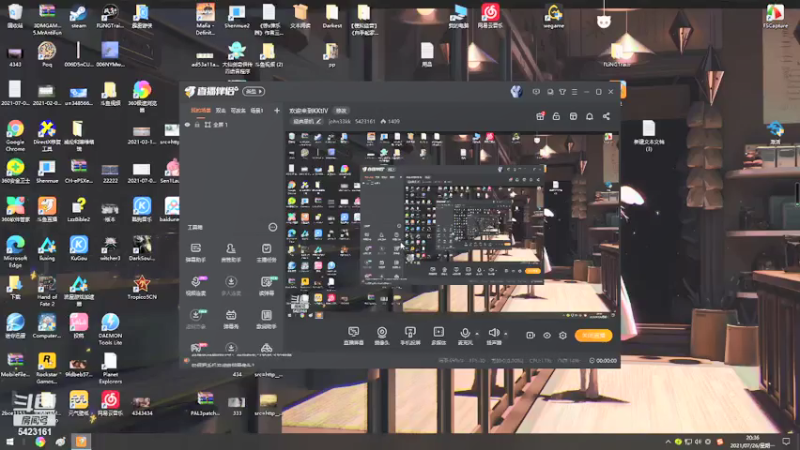Toggle preview eye icon near settings gear
The image size is (800, 450).
[x=547, y=335]
